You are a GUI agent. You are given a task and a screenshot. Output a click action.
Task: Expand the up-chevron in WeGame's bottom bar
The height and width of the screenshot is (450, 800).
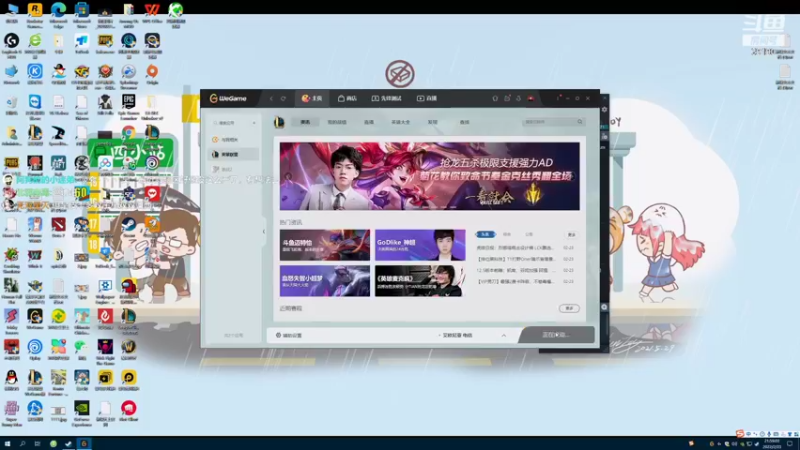pyautogui.click(x=504, y=335)
